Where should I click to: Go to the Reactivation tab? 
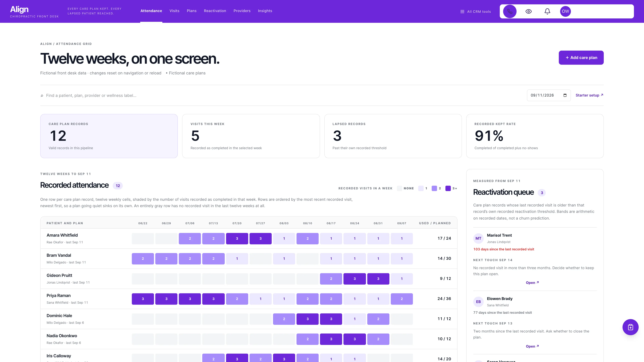[x=215, y=11]
